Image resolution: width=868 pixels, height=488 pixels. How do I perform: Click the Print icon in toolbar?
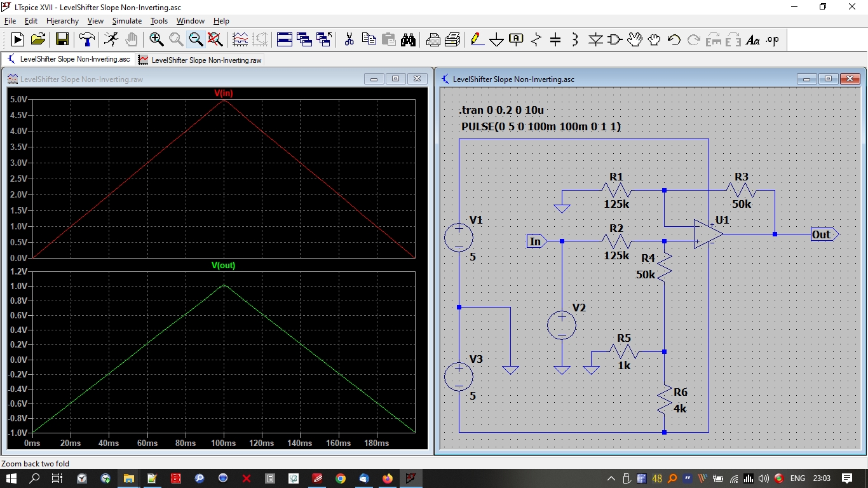pyautogui.click(x=433, y=39)
